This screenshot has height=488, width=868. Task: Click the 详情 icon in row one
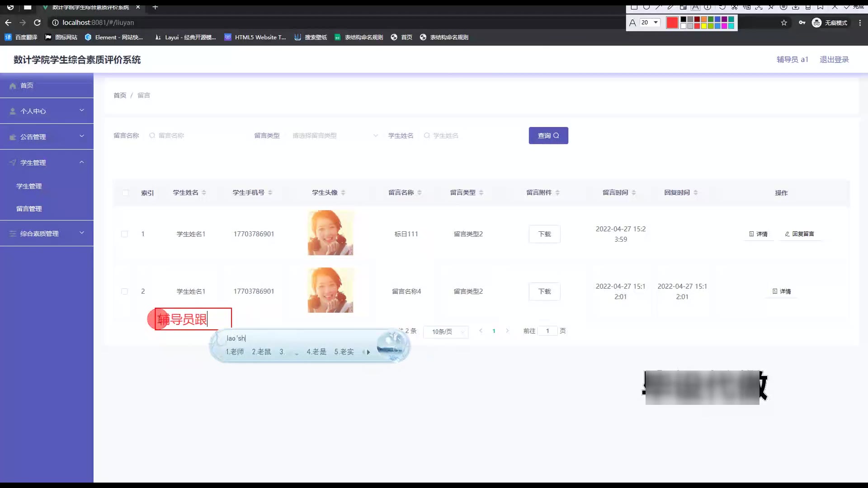751,234
